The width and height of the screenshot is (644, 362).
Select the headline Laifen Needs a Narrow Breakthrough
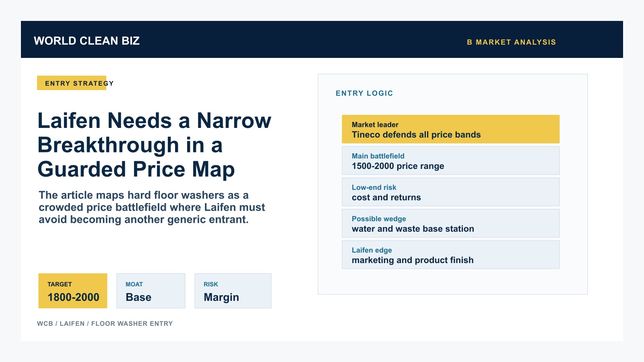pyautogui.click(x=155, y=145)
